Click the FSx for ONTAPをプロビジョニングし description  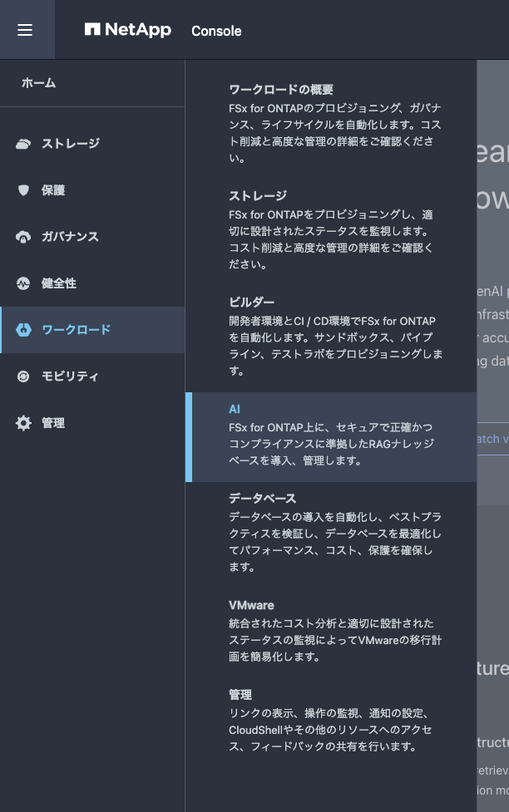331,239
